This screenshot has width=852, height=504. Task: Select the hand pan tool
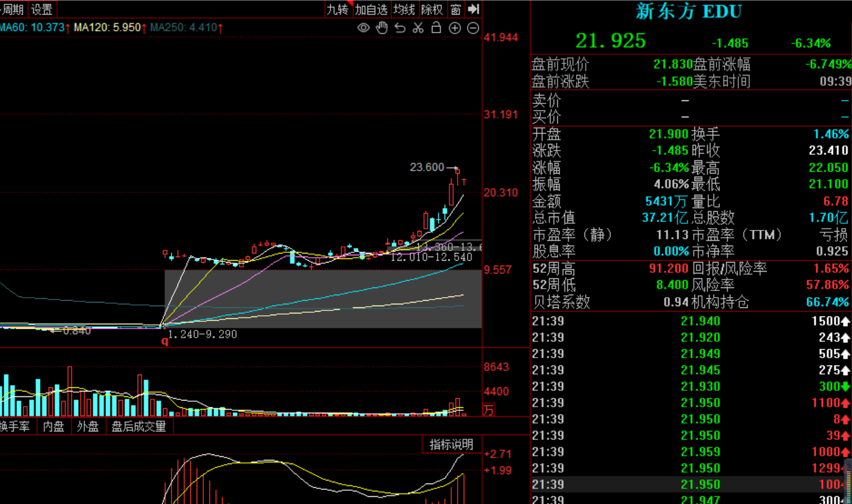[381, 28]
